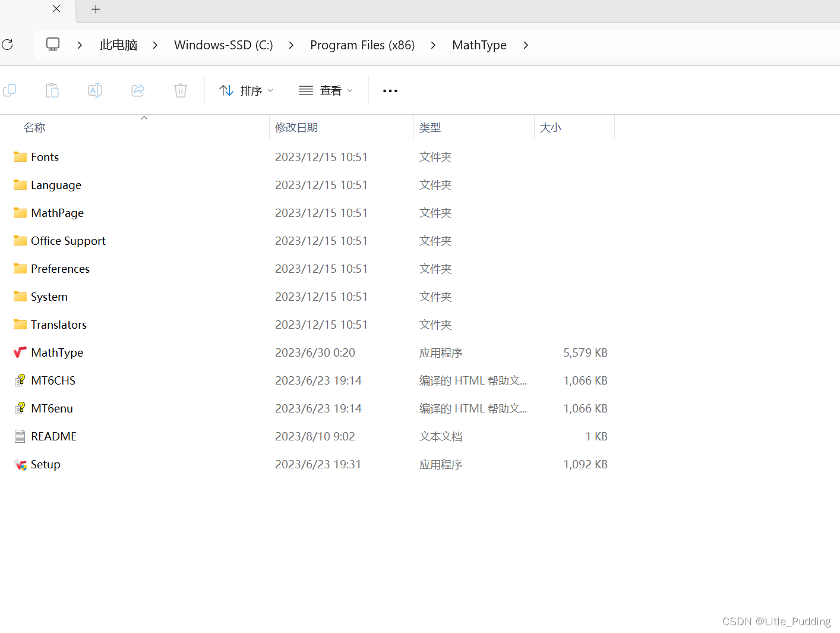Go to Program Files (x86) breadcrumb
Image resolution: width=840 pixels, height=633 pixels.
[x=362, y=45]
